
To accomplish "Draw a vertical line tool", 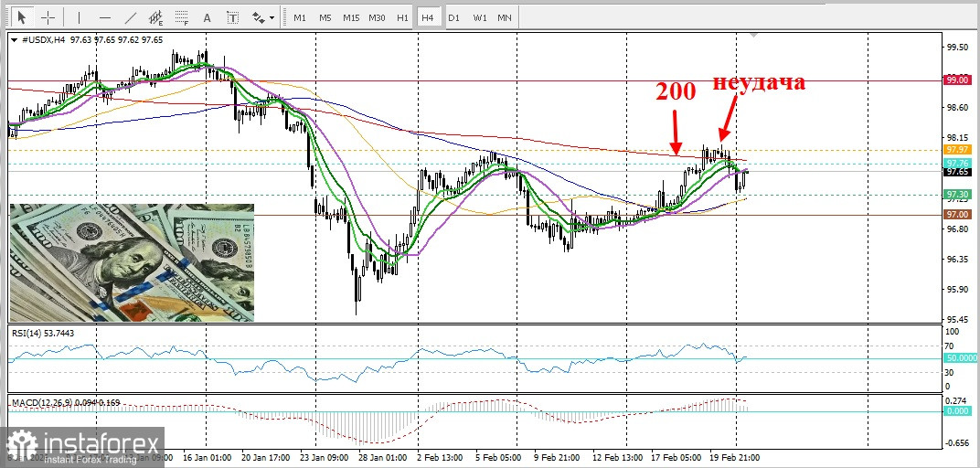I will [80, 17].
